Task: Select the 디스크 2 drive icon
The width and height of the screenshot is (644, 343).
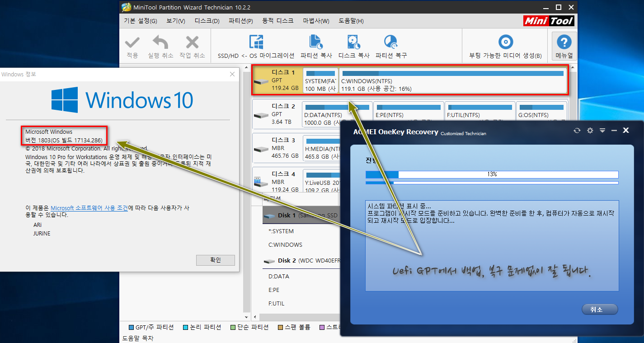Action: (261, 116)
